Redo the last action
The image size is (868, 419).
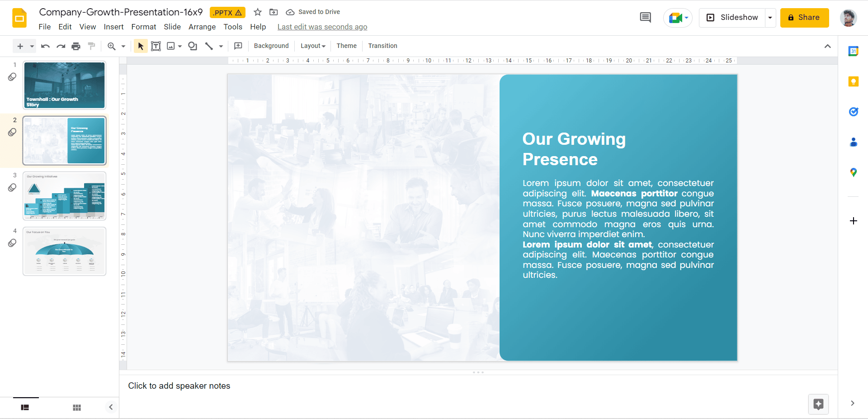click(x=61, y=46)
